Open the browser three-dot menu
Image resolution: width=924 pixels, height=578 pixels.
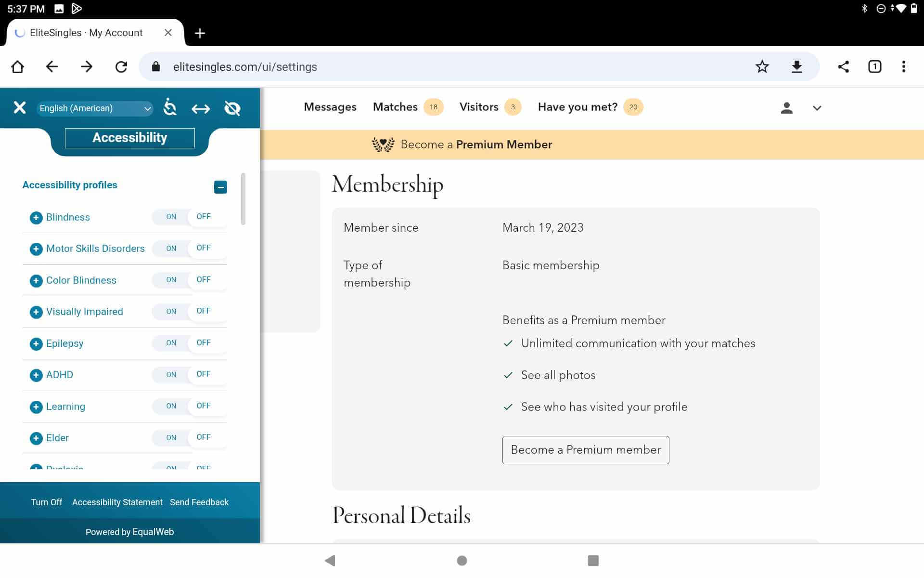904,66
